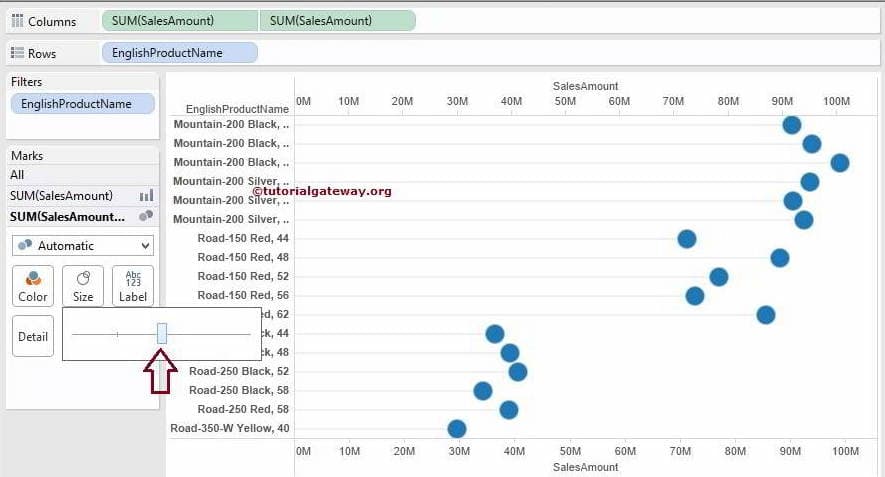Image resolution: width=885 pixels, height=477 pixels.
Task: Click the 50M tick on top axis
Action: (565, 101)
